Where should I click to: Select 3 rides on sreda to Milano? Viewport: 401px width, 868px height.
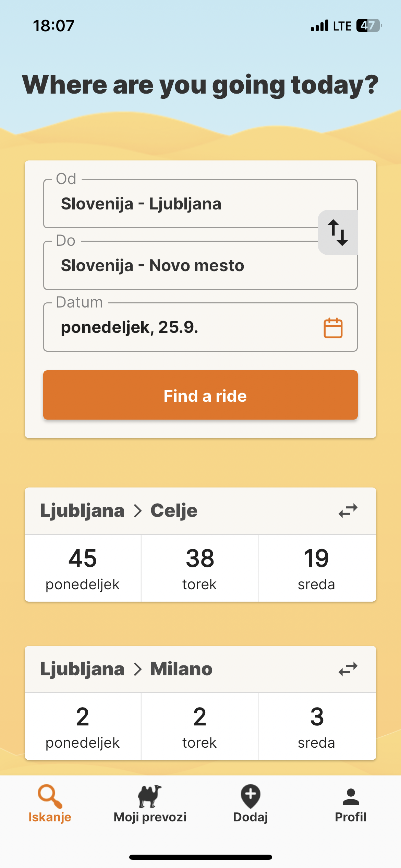point(317,726)
